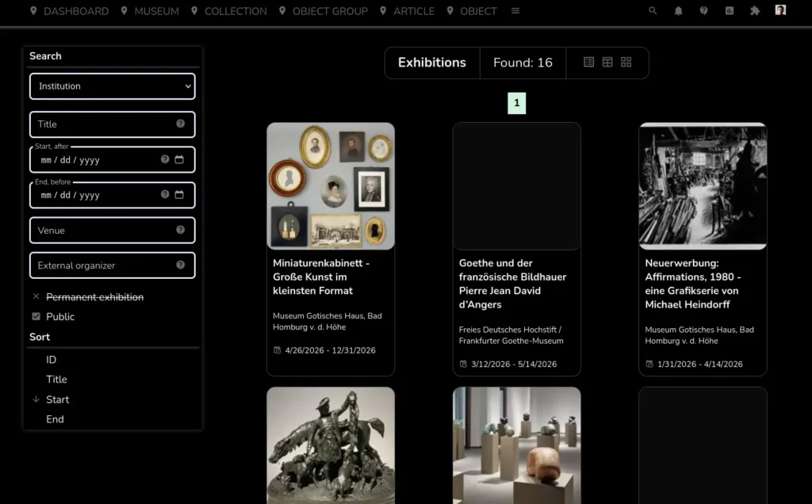Toggle the Permanent exhibition filter label
The image size is (812, 504).
(95, 297)
